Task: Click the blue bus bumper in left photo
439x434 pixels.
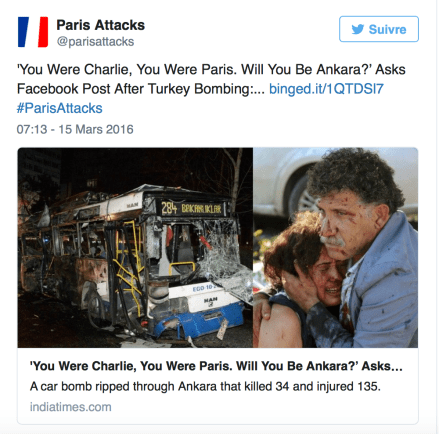Action: tap(200, 321)
